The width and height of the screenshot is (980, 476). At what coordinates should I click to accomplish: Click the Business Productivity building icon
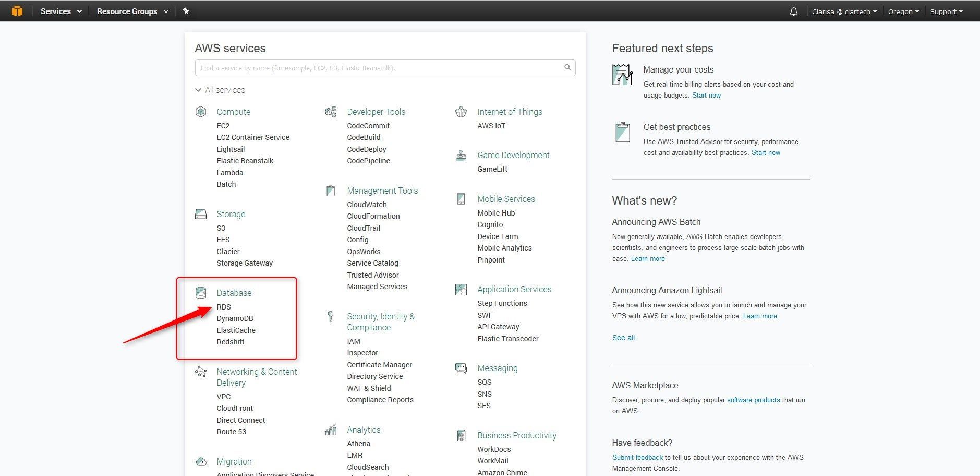(x=461, y=435)
